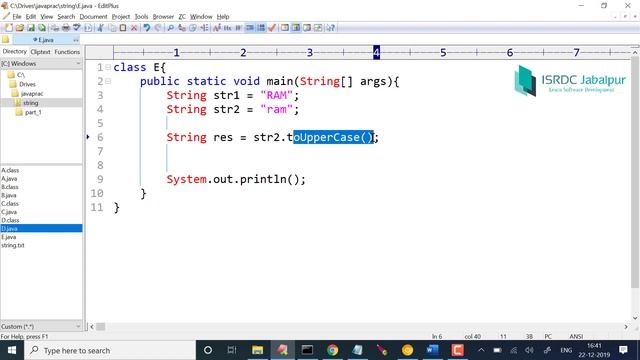
Task: Run spell check toolbar icon
Action: point(77,28)
